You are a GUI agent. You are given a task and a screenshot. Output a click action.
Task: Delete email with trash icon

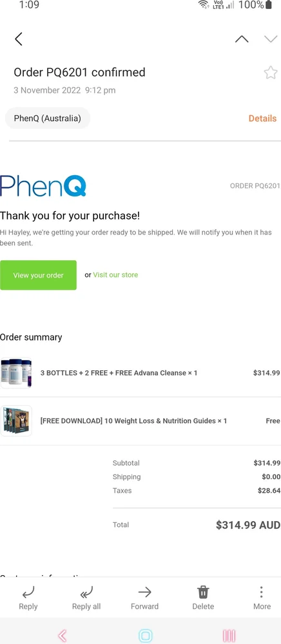pyautogui.click(x=204, y=592)
